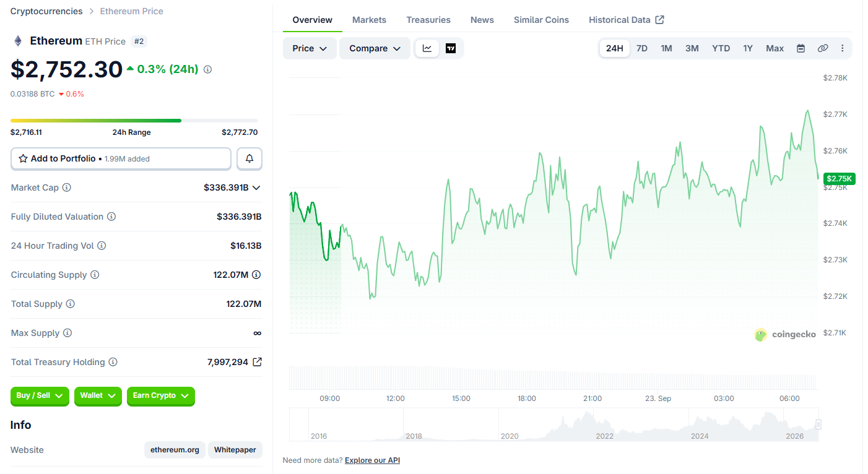Click the external link icon on Historical Data
868x474 pixels.
point(660,20)
